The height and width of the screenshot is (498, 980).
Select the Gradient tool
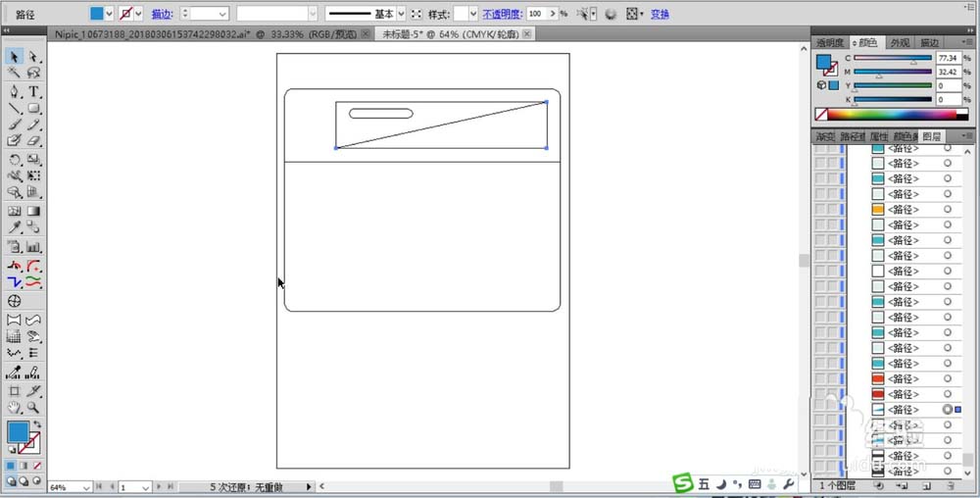[x=33, y=212]
